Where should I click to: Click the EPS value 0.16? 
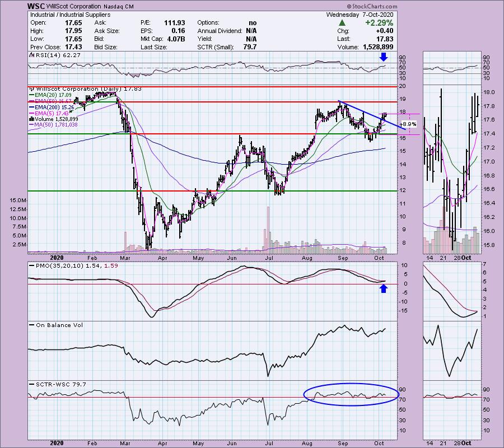click(179, 31)
